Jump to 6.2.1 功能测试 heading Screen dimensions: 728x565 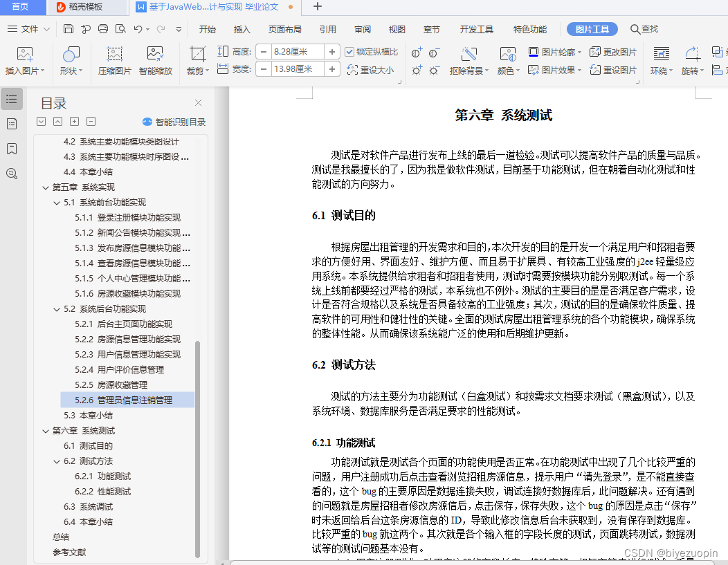click(x=102, y=476)
